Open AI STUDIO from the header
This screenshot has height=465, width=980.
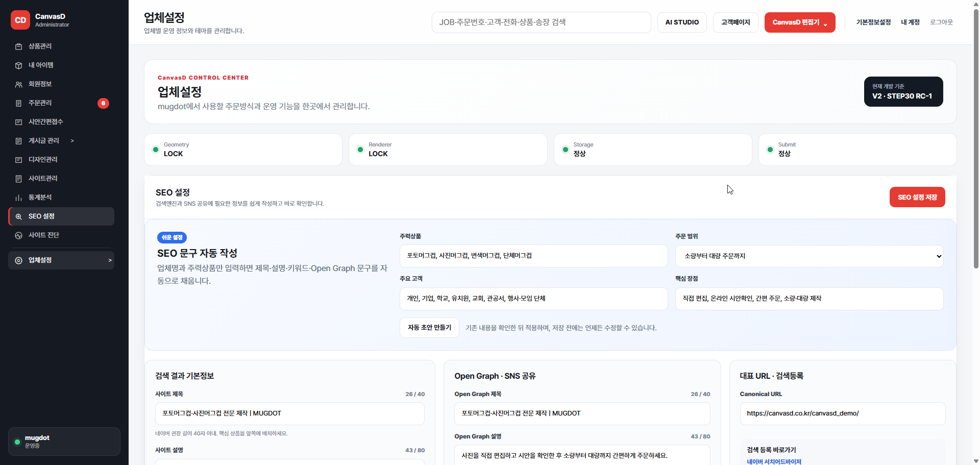tap(682, 22)
